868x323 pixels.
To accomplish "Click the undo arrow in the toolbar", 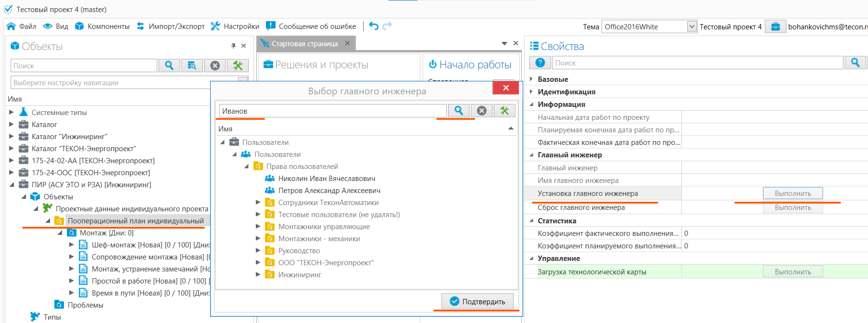I will [374, 26].
